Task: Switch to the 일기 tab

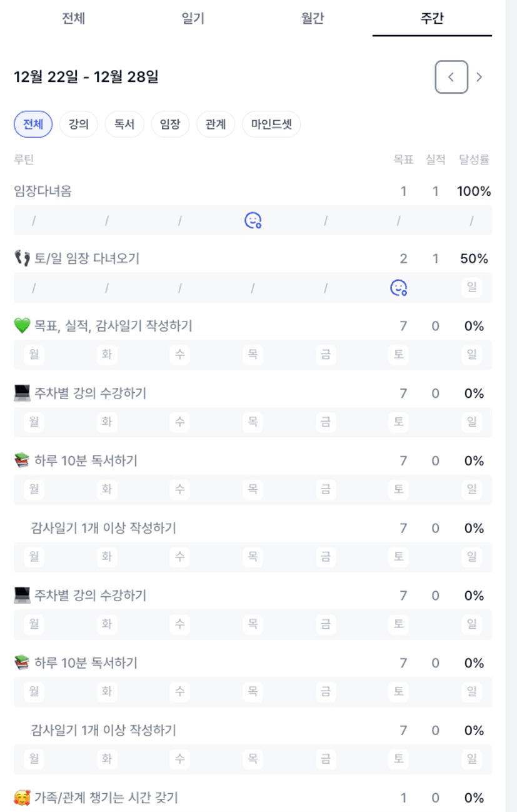Action: pyautogui.click(x=193, y=19)
